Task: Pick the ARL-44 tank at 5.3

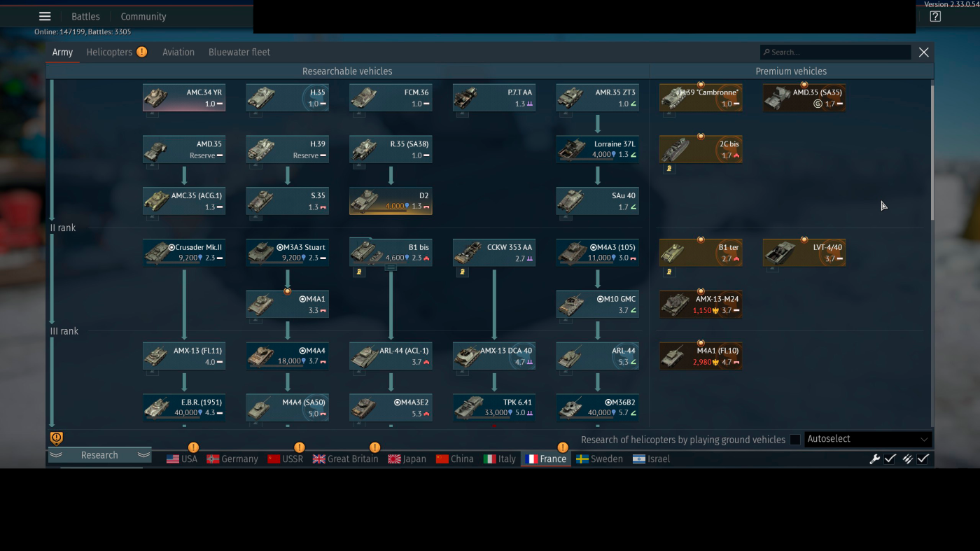Action: [598, 356]
